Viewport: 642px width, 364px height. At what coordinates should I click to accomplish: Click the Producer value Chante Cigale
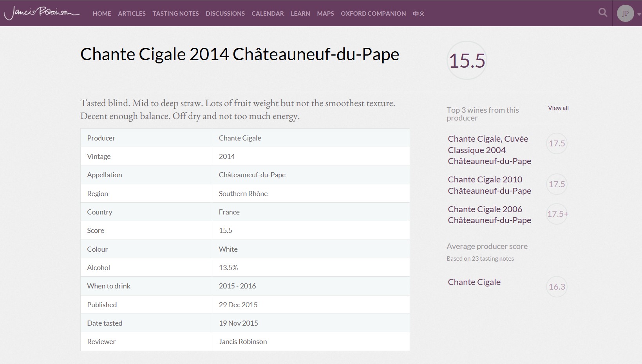coord(240,138)
